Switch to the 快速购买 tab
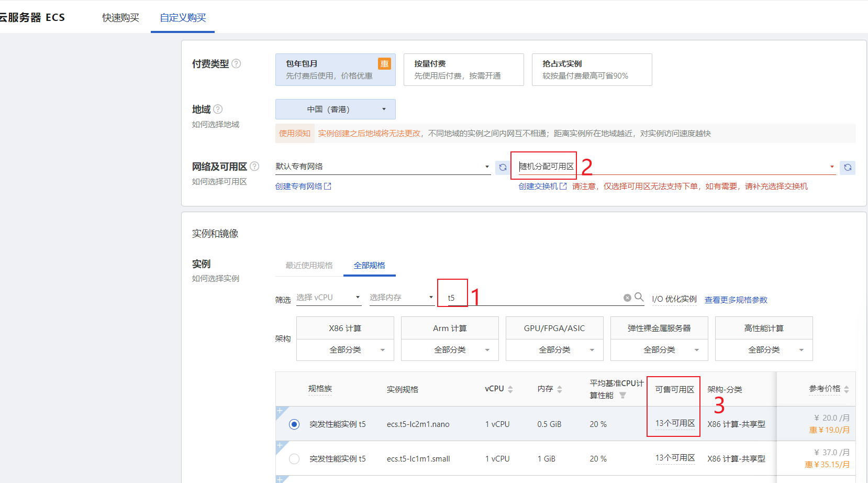 (x=120, y=18)
